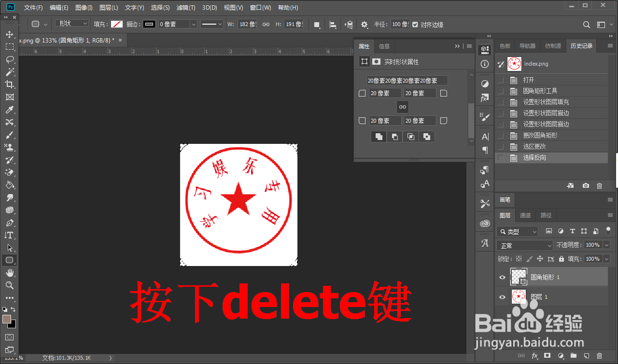Toggle link between width and height
The width and height of the screenshot is (618, 364).
tap(266, 24)
